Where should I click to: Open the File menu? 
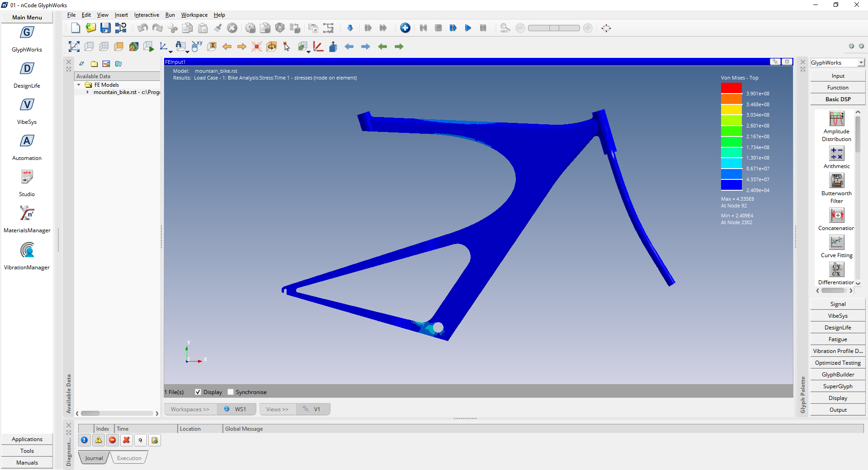[71, 15]
